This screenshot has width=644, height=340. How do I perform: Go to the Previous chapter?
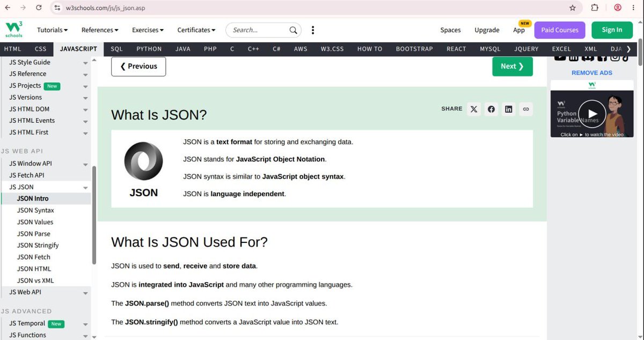click(x=138, y=66)
